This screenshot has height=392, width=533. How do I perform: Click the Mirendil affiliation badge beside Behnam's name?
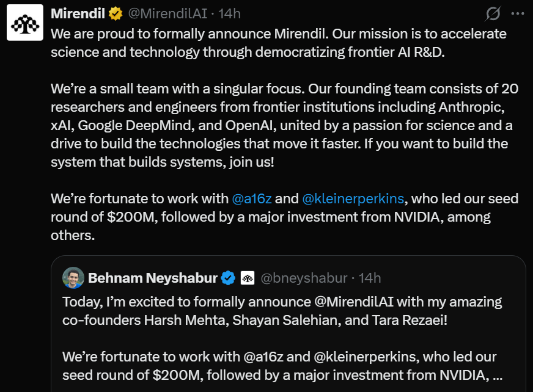[248, 278]
